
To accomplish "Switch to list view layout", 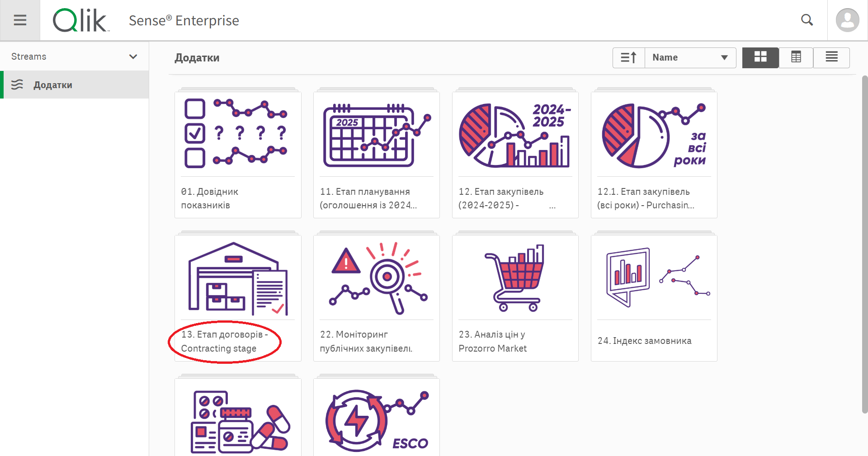I will point(831,57).
